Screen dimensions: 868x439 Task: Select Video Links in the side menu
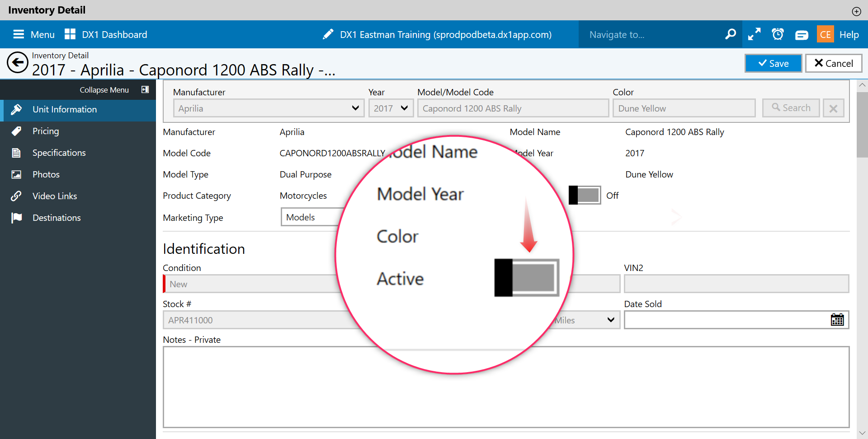[78, 196]
